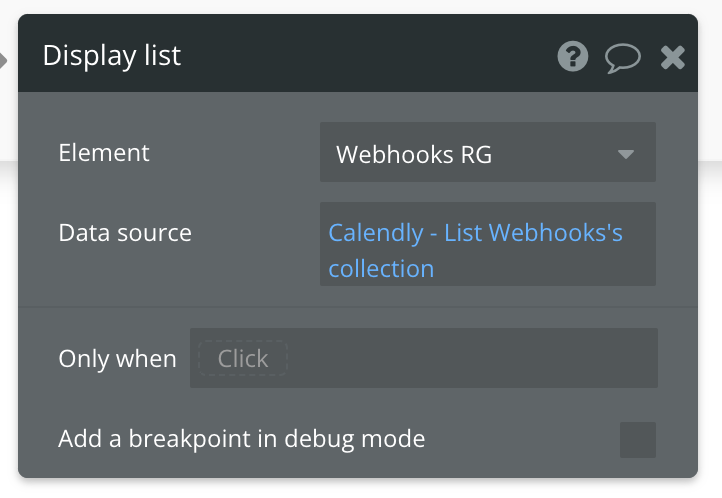
Task: Click the Display list panel title
Action: click(112, 56)
